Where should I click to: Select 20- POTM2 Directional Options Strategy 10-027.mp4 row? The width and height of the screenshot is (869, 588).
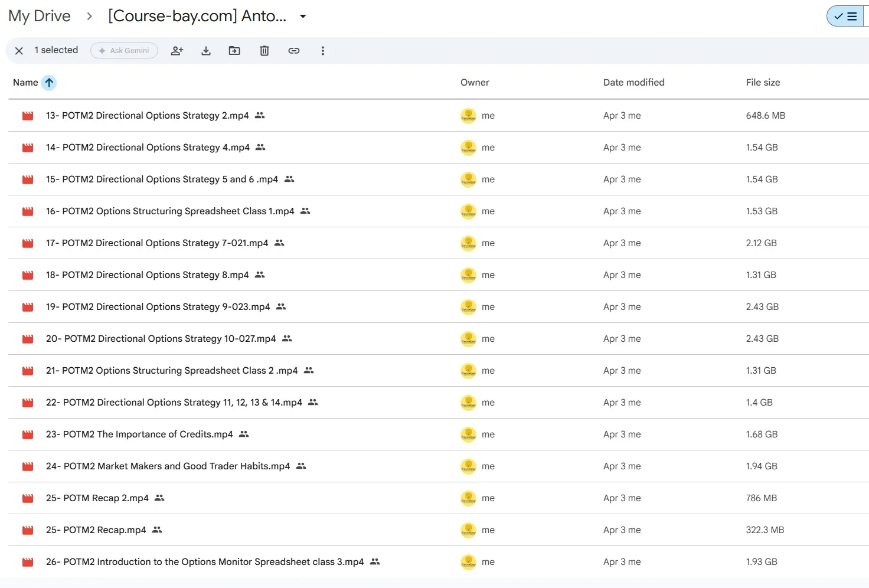[438, 339]
